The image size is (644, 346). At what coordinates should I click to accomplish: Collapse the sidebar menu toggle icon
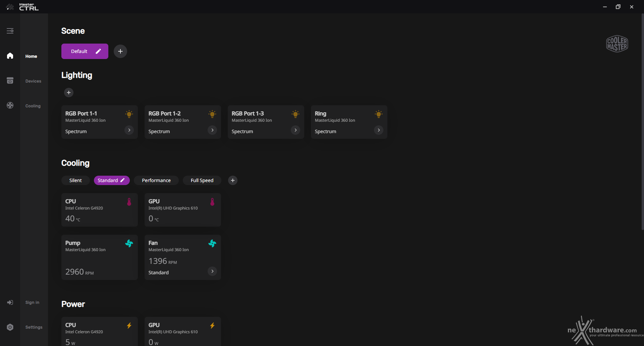click(10, 31)
